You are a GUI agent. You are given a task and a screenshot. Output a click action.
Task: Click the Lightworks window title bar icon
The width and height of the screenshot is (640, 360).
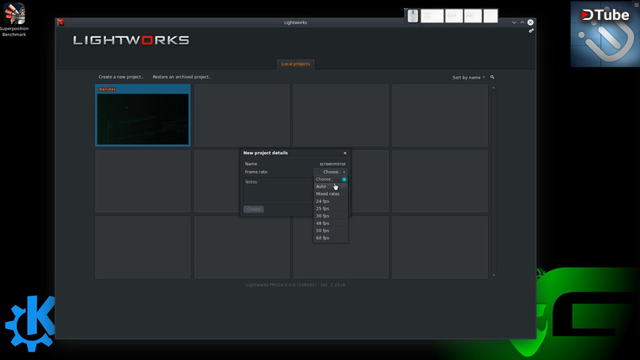click(x=61, y=22)
